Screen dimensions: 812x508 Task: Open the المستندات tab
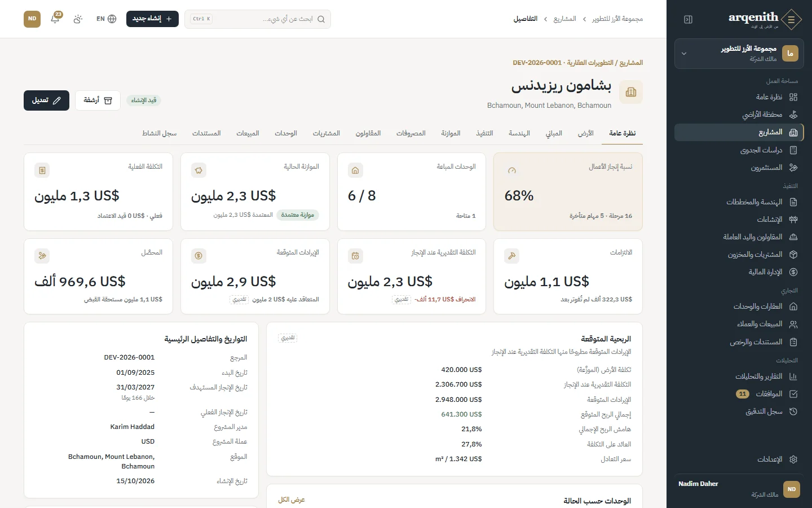click(x=206, y=133)
